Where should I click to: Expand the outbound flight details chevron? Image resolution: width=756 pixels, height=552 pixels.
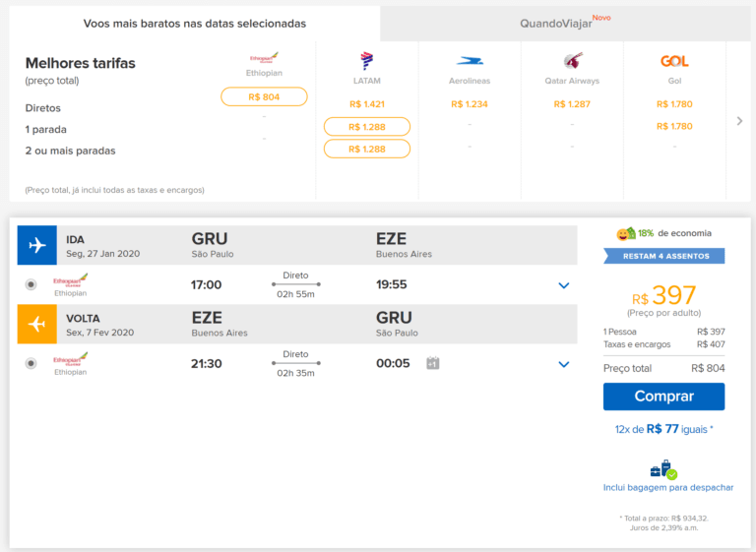(564, 285)
